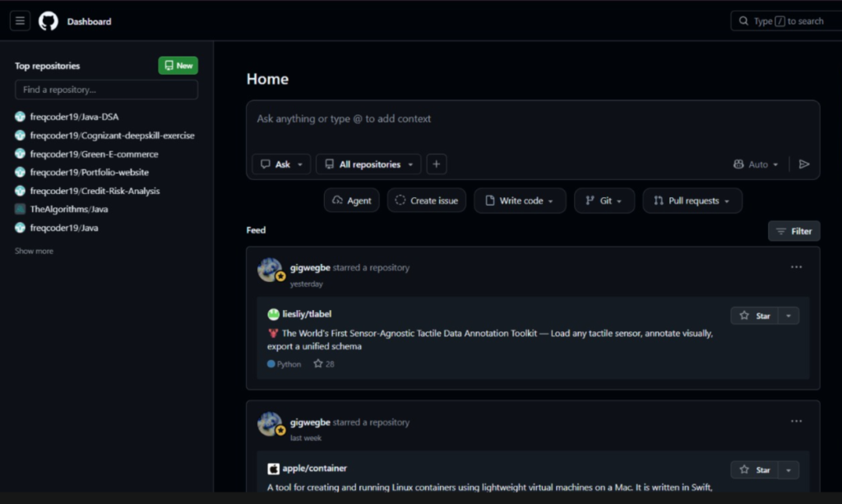842x504 pixels.
Task: Click gigwegbe avatar in last week's post
Action: point(270,424)
